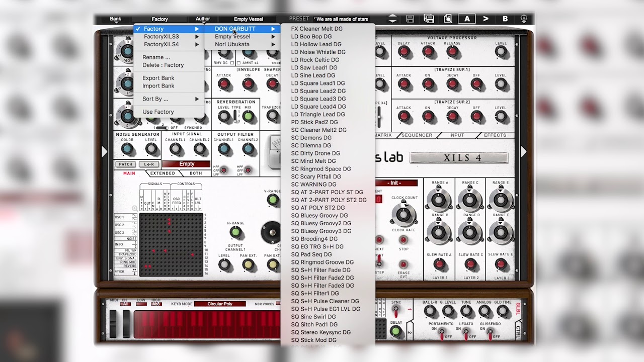644x362 pixels.
Task: Open the FactoryXILS4 bank submenu
Action: pyautogui.click(x=169, y=44)
